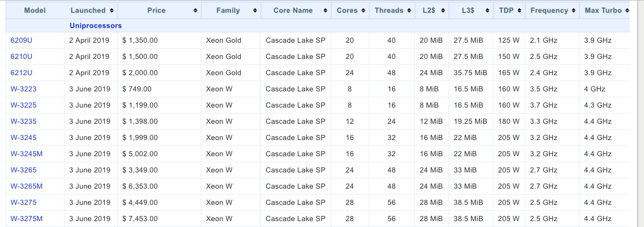This screenshot has height=227, width=644.
Task: Sort by Cores column sort arrows
Action: (363, 10)
